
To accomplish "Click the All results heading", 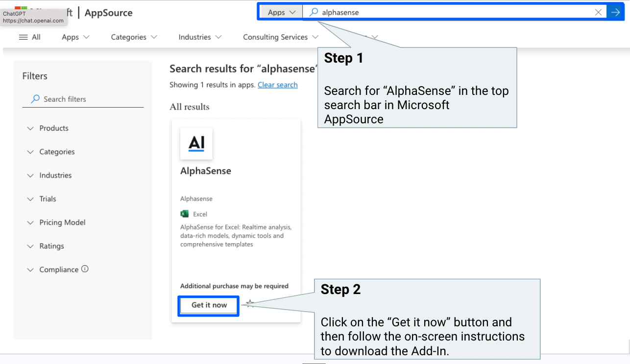I will click(189, 107).
